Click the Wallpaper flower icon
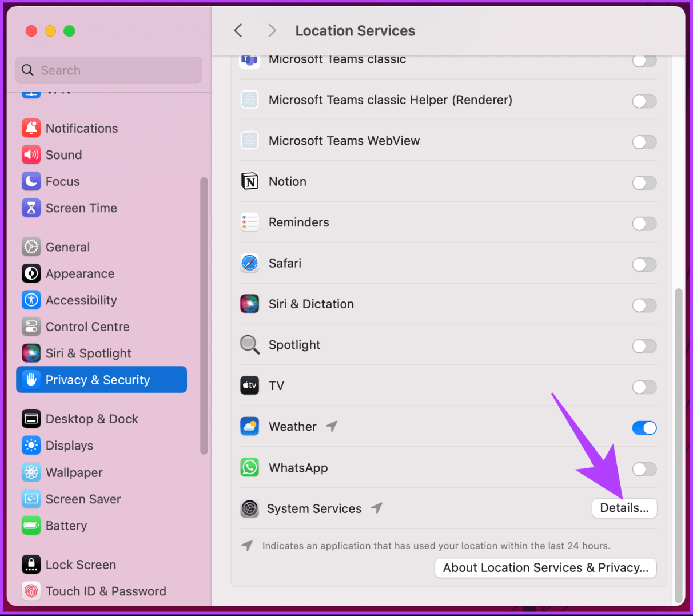The image size is (693, 616). click(x=31, y=472)
